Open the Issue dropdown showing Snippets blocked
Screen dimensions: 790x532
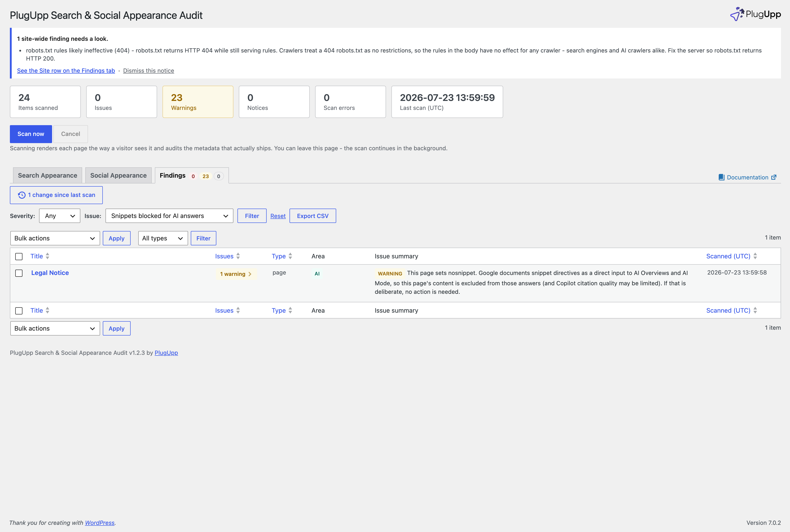(169, 216)
